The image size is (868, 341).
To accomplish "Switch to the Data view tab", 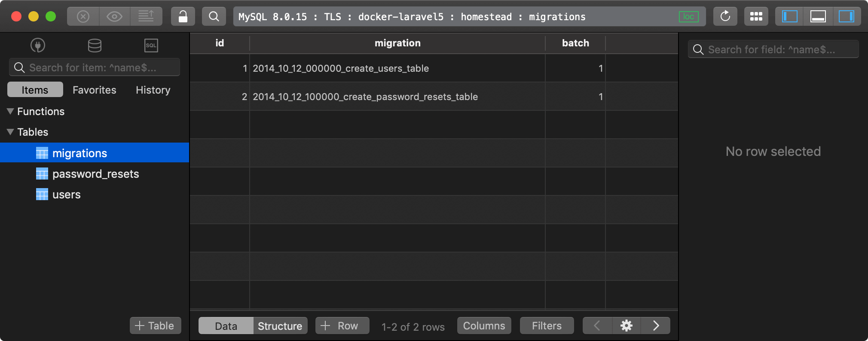I will [x=226, y=326].
